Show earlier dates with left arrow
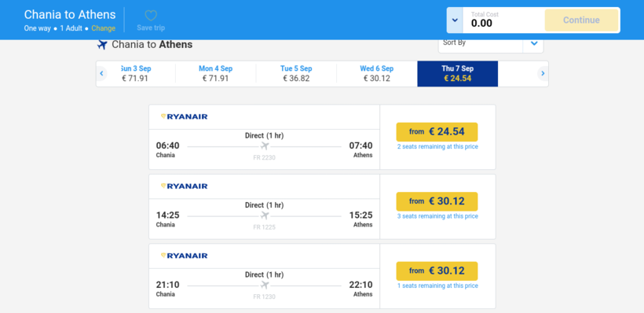 (101, 74)
